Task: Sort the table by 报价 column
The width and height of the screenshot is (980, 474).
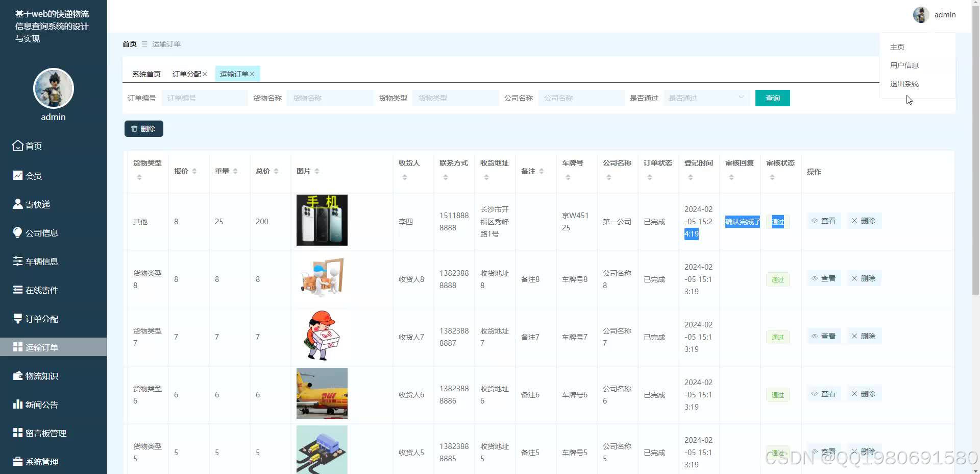Action: pyautogui.click(x=194, y=171)
